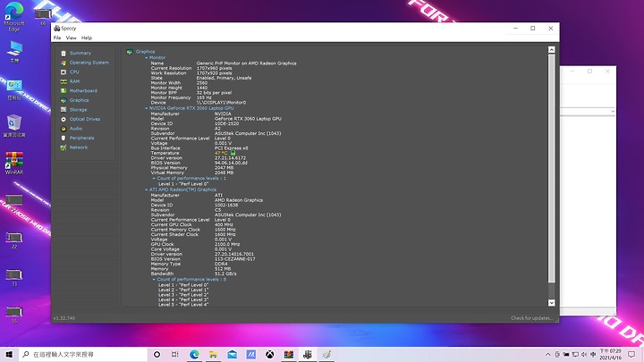
Task: Select the RAM section in sidebar
Action: [x=74, y=81]
